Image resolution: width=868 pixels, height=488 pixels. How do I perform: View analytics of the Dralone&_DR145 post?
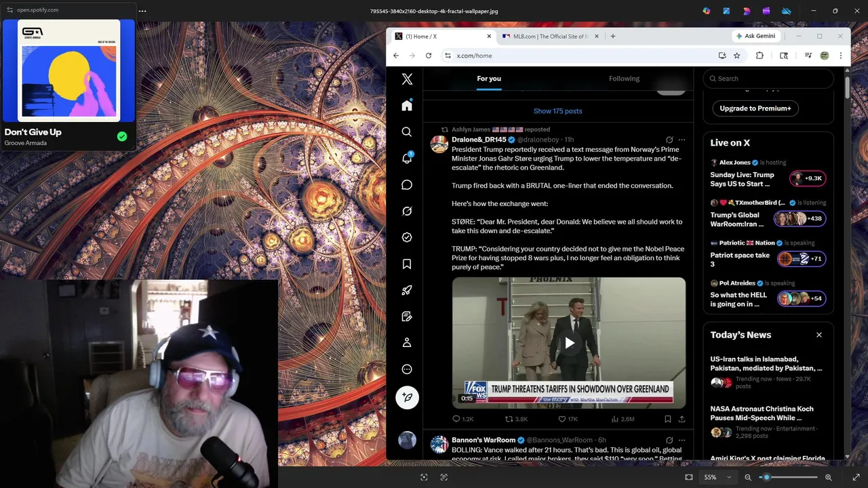(623, 419)
